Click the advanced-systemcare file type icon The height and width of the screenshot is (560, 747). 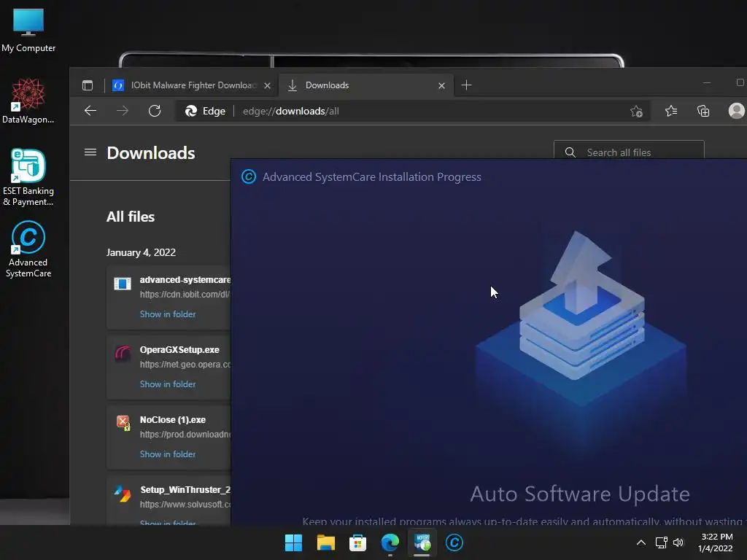coord(123,284)
